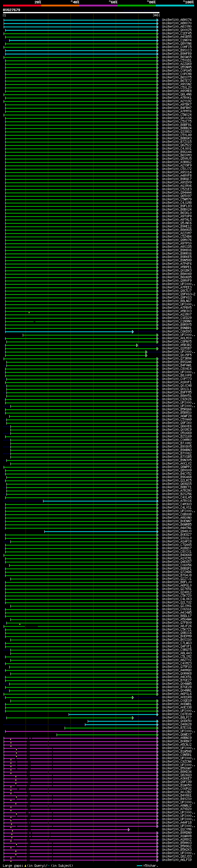Select label UniRef100_C4J601

click(177, 149)
